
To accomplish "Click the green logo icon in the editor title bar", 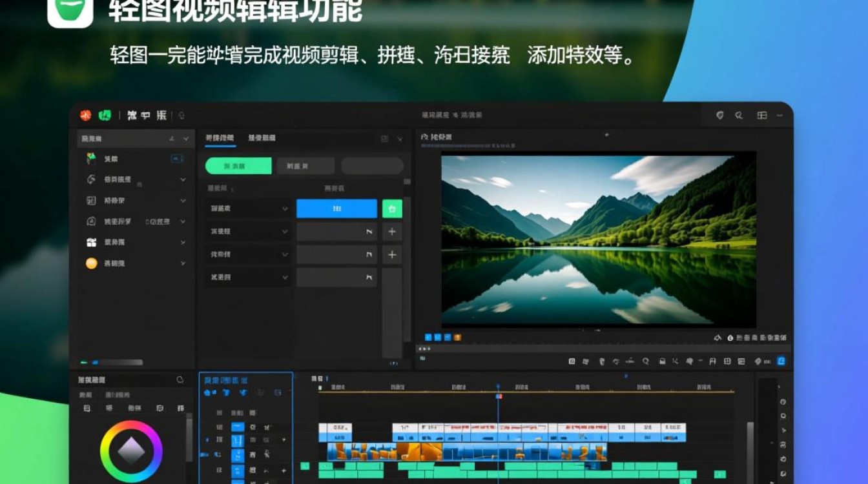I will pyautogui.click(x=105, y=116).
